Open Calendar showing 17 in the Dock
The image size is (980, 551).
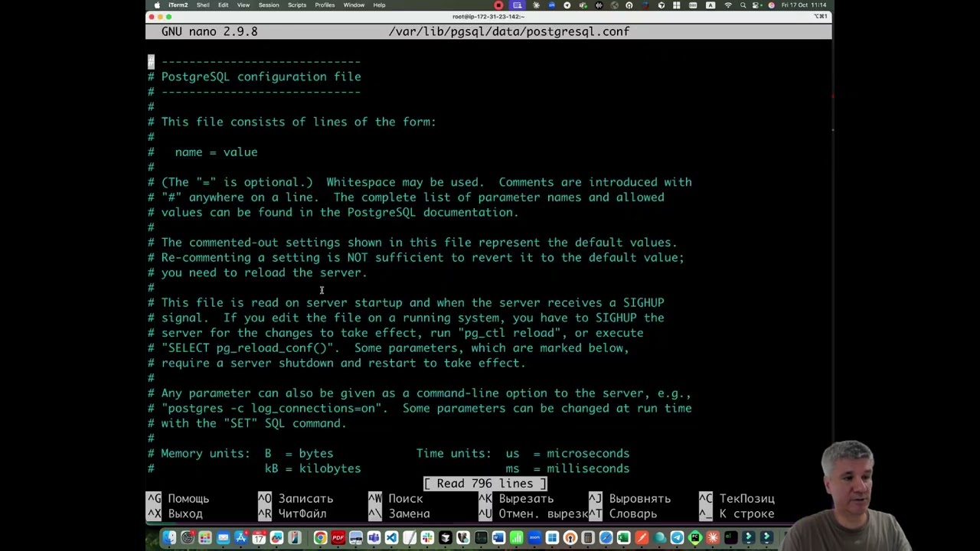click(x=259, y=537)
